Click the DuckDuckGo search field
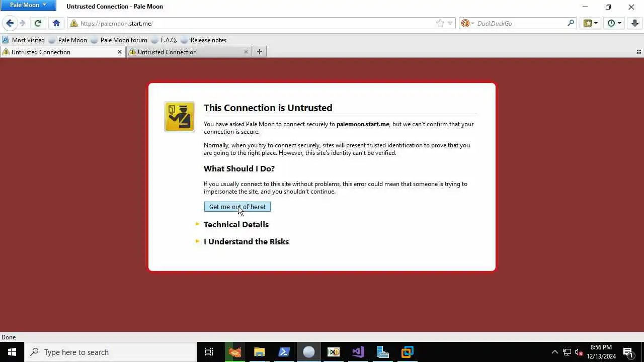The height and width of the screenshot is (362, 644). pos(521,23)
